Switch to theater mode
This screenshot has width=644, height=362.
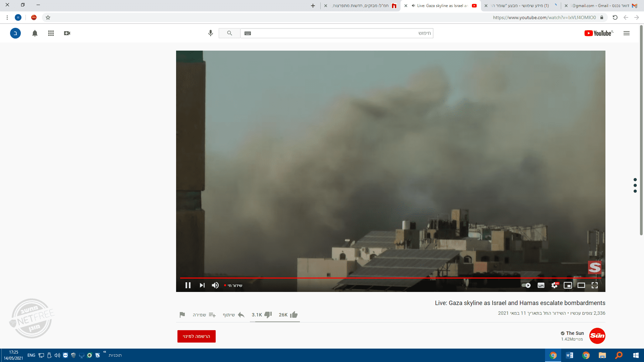pyautogui.click(x=581, y=285)
